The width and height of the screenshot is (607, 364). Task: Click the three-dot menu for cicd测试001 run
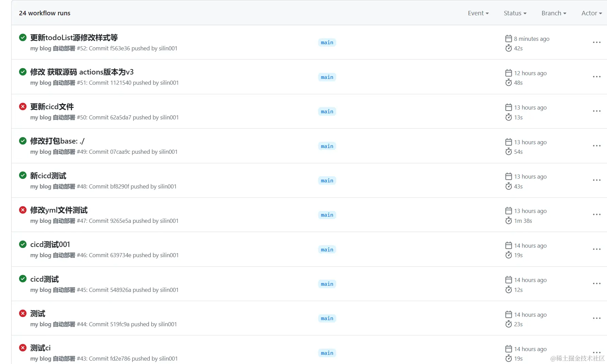point(596,249)
